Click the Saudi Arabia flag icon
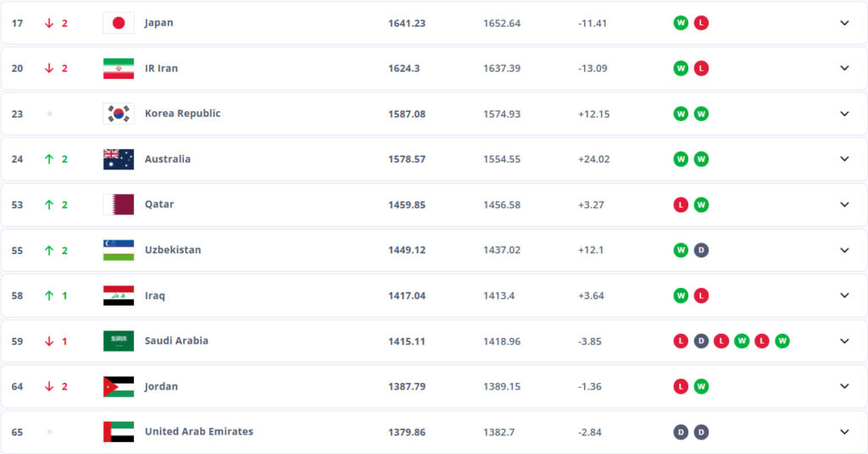Viewport: 868px width, 454px height. point(119,341)
